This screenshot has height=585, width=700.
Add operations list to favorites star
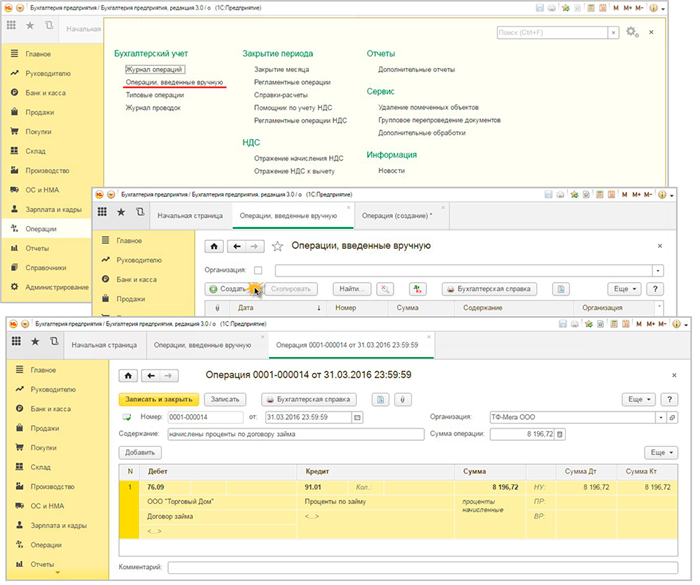tap(277, 246)
